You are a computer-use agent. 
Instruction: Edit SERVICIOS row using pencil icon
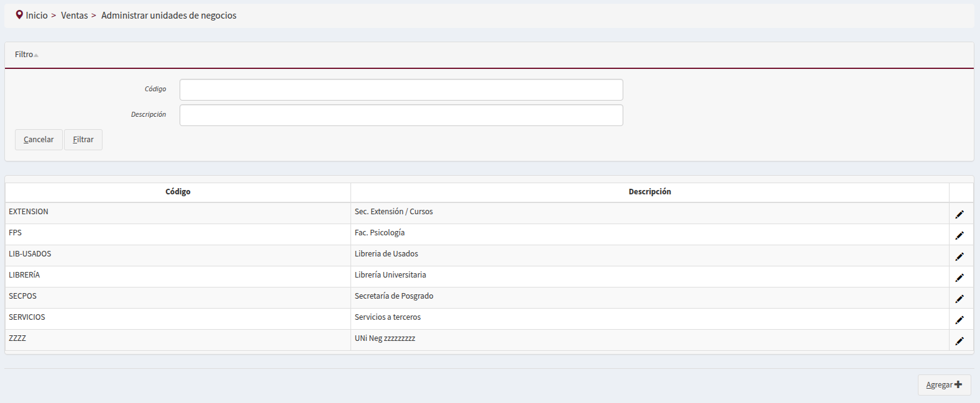pyautogui.click(x=959, y=320)
